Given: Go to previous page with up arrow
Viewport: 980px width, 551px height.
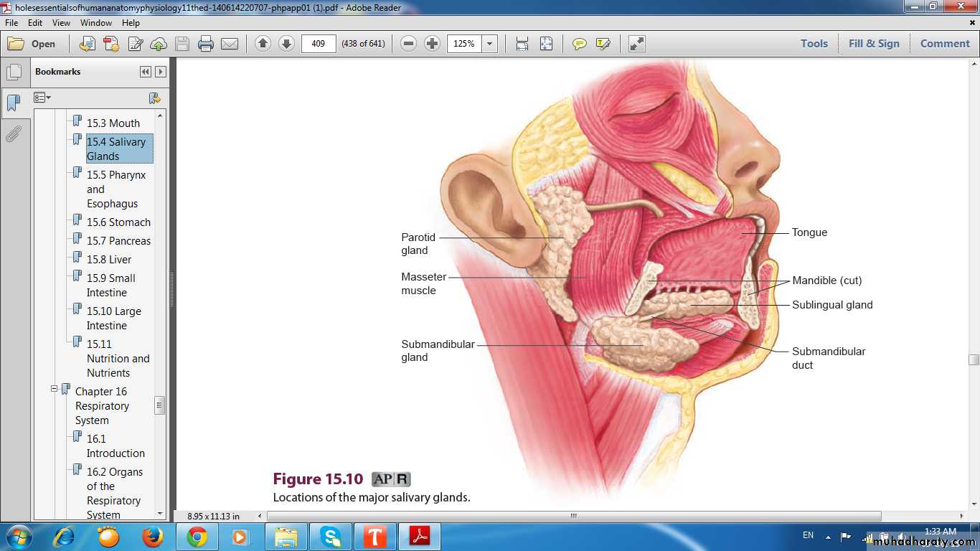Looking at the screenshot, I should [263, 44].
